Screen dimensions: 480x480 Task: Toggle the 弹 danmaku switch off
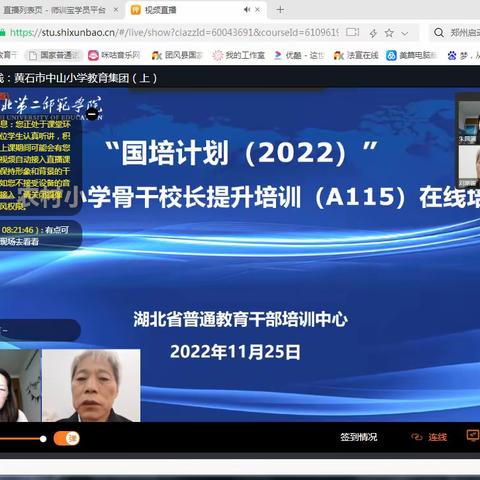pos(67,438)
